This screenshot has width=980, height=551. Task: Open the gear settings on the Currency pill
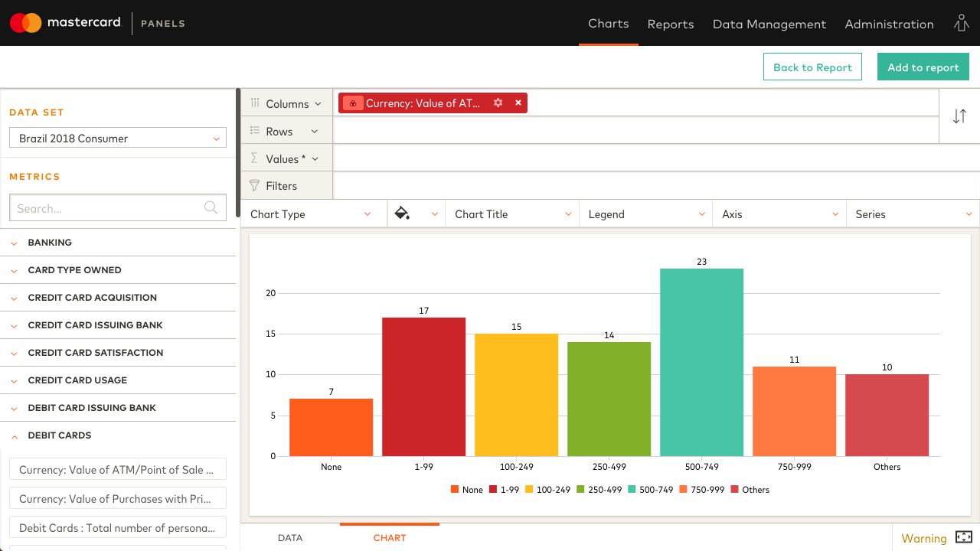[x=497, y=103]
